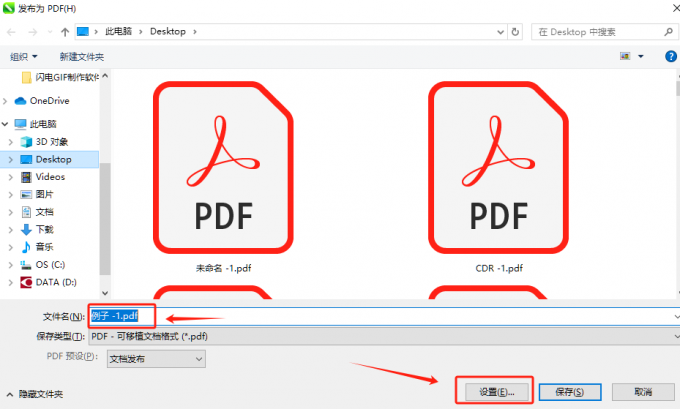The width and height of the screenshot is (680, 409).
Task: Click the sidebar scroll down arrow
Action: [x=105, y=293]
